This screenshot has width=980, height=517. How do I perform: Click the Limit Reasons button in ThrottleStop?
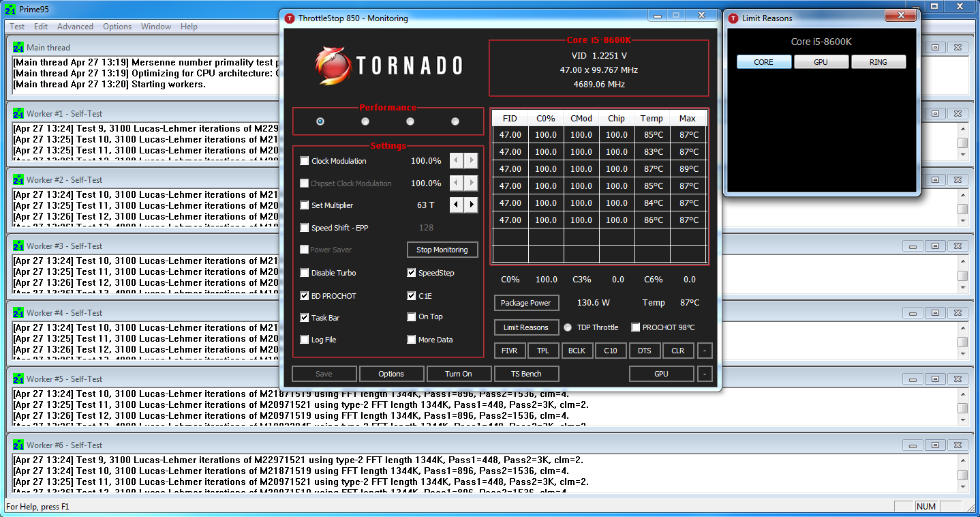click(x=526, y=327)
